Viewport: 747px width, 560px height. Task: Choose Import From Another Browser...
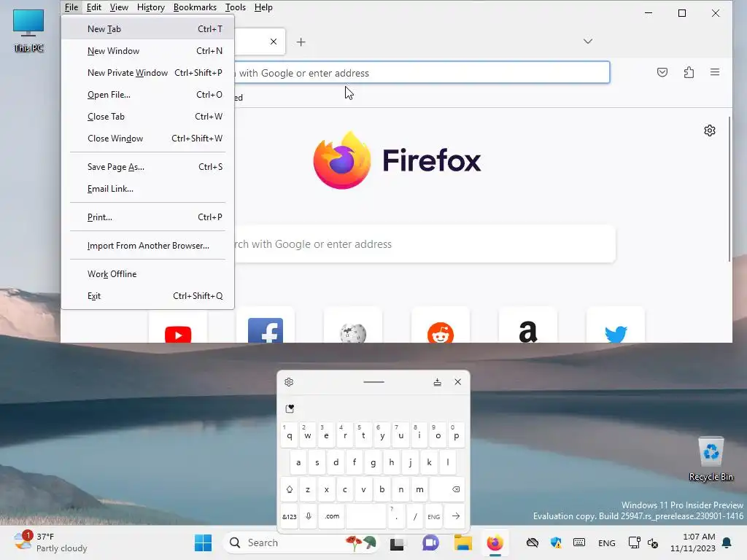[x=147, y=246]
